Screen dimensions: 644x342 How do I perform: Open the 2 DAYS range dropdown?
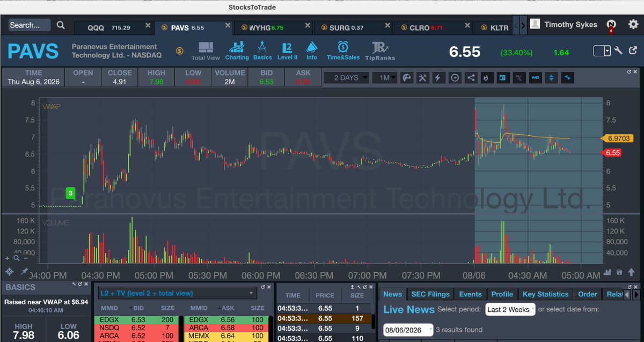tap(347, 77)
